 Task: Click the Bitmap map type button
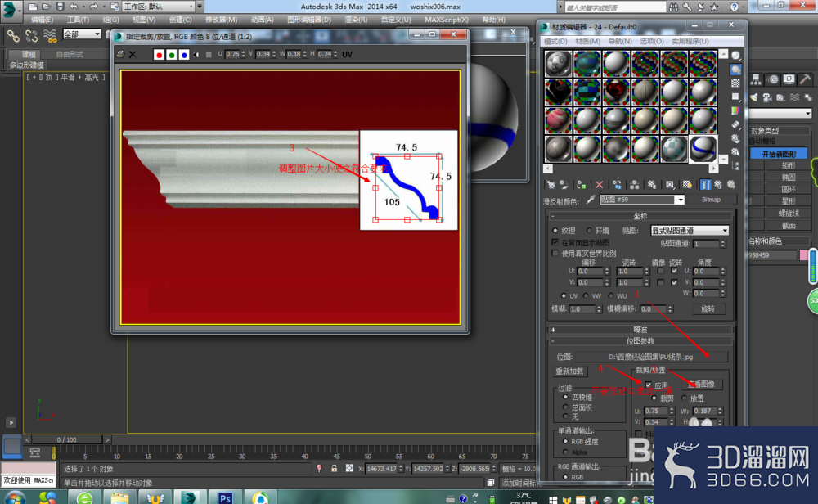point(711,200)
